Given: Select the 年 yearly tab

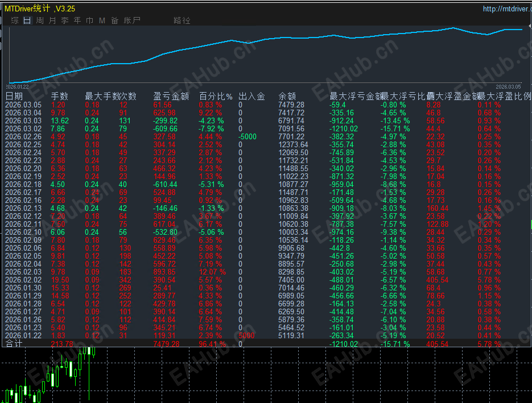Looking at the screenshot, I should [x=77, y=20].
